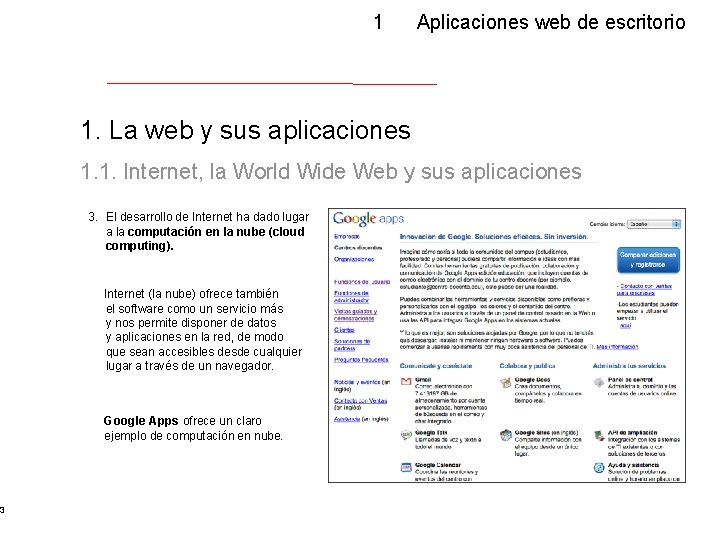Open the Organizaciones sidebar link
Image resolution: width=720 pixels, height=540 pixels.
(x=354, y=259)
